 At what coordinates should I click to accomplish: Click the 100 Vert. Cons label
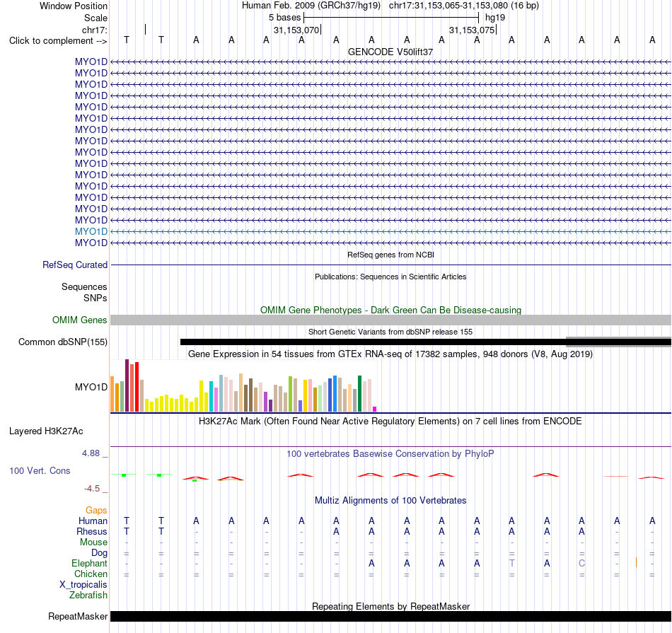coord(40,470)
